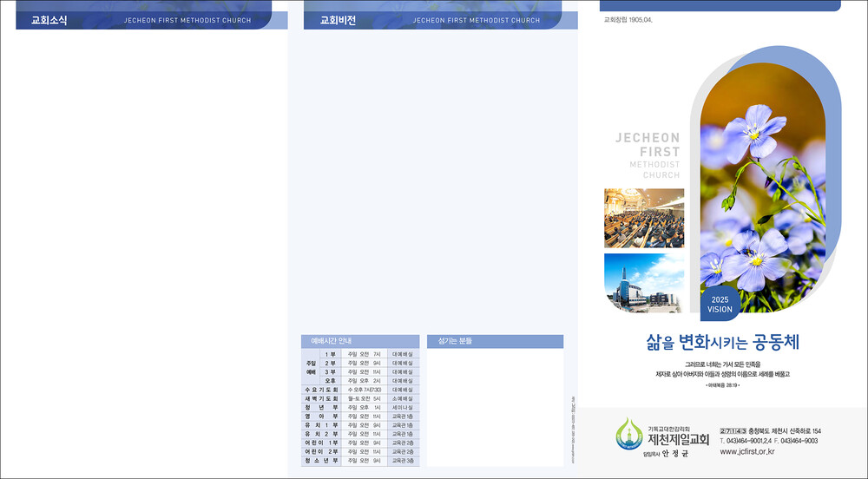
Task: Click the church sanctuary interior photo
Action: 643,218
